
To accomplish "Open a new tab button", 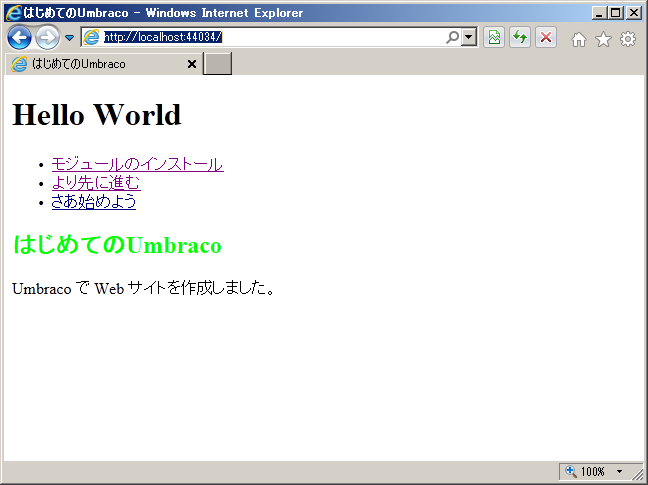I will coord(217,64).
